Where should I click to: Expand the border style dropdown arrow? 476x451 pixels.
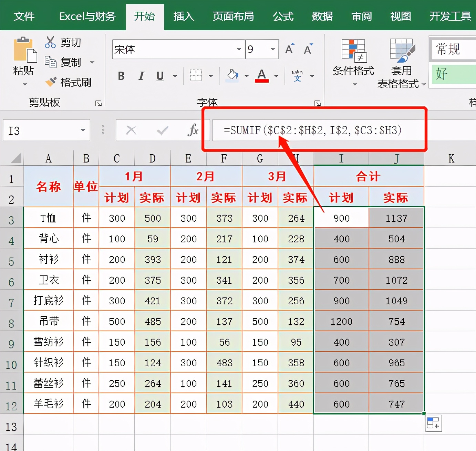click(211, 76)
